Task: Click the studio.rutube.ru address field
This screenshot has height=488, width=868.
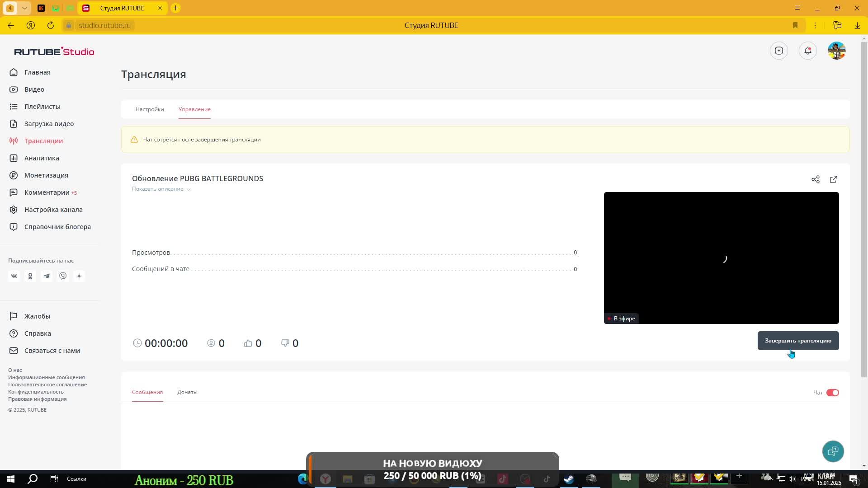Action: (x=104, y=25)
